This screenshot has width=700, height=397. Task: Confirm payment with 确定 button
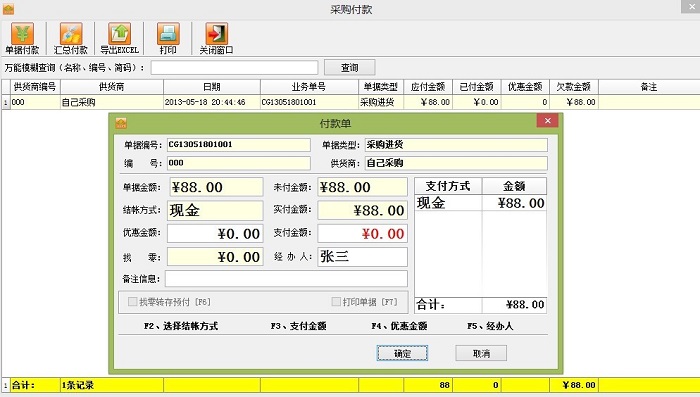click(402, 353)
